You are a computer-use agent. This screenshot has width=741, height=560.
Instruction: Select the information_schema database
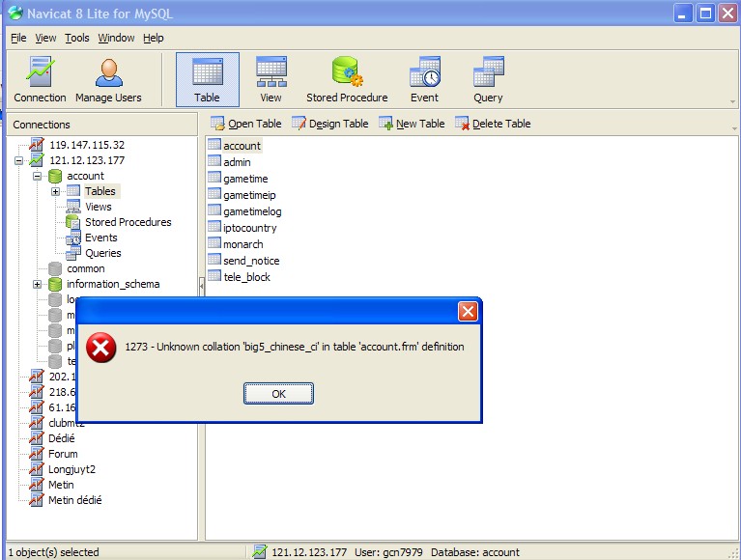click(113, 284)
